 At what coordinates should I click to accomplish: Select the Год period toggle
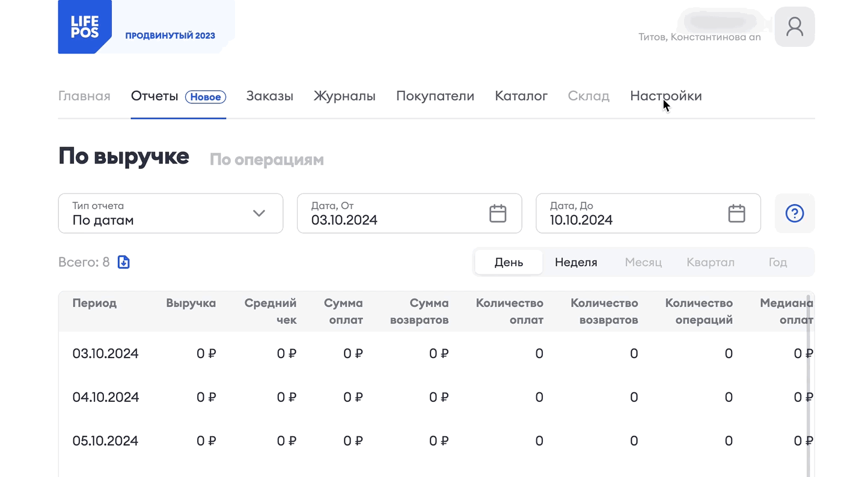click(778, 263)
